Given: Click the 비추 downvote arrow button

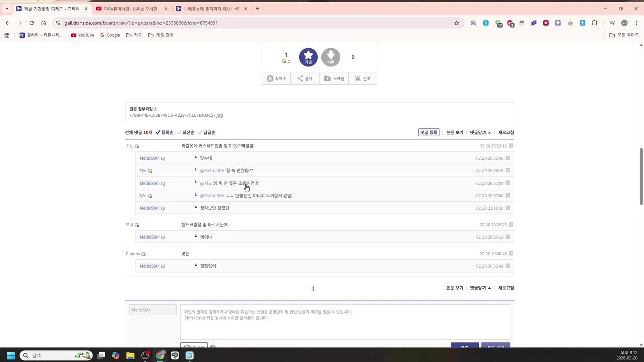Looking at the screenshot, I should coord(331,57).
